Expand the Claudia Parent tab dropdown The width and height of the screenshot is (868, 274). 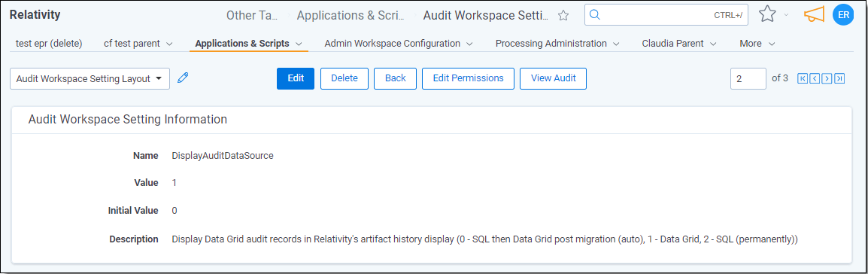[x=713, y=44]
